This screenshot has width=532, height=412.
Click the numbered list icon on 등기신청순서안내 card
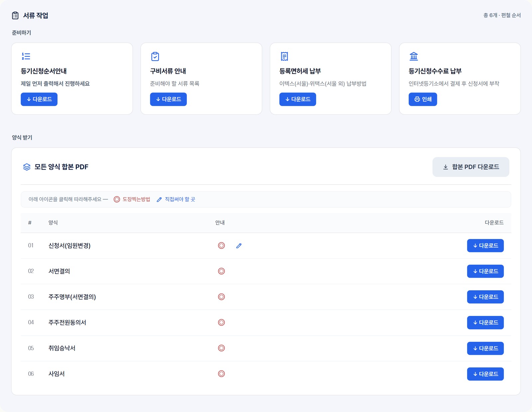point(26,56)
